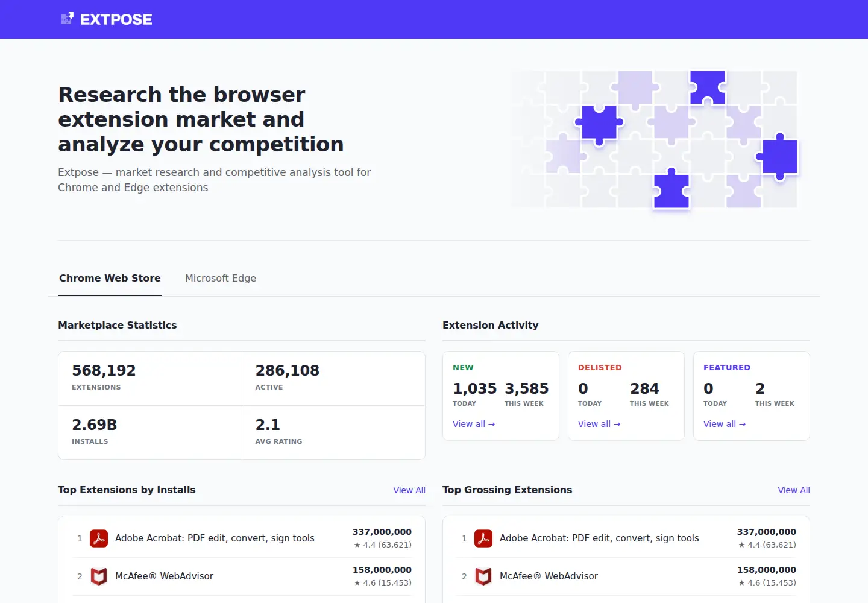
Task: Open Adobe Acrobat title in Top Extensions by Installs
Action: [215, 538]
